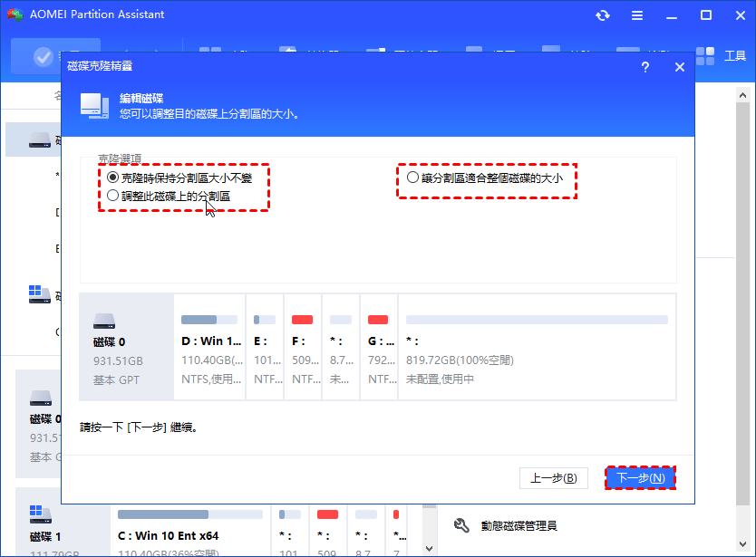Image resolution: width=756 pixels, height=557 pixels.
Task: Select C: Win 10 Ent x64 partition in main window
Action: point(190,531)
